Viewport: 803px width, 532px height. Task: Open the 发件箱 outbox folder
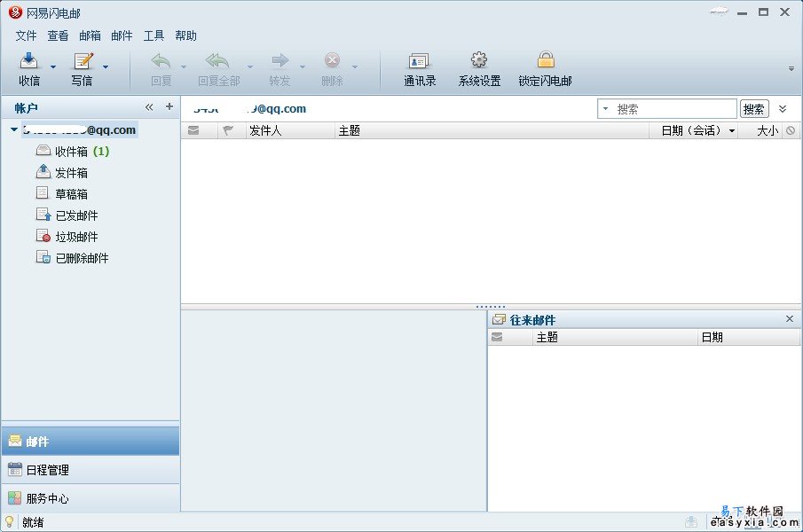coord(61,173)
